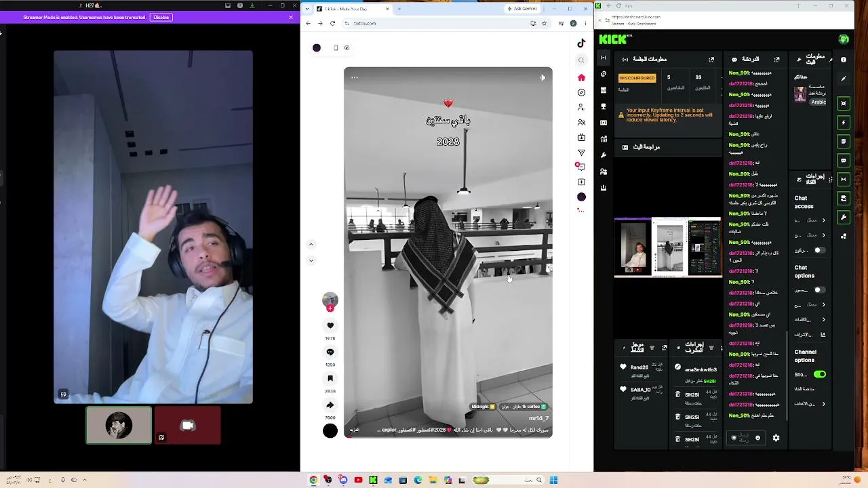Viewport: 868px width, 488px height.
Task: Open TikTok Messages paper-plane icon
Action: [581, 152]
